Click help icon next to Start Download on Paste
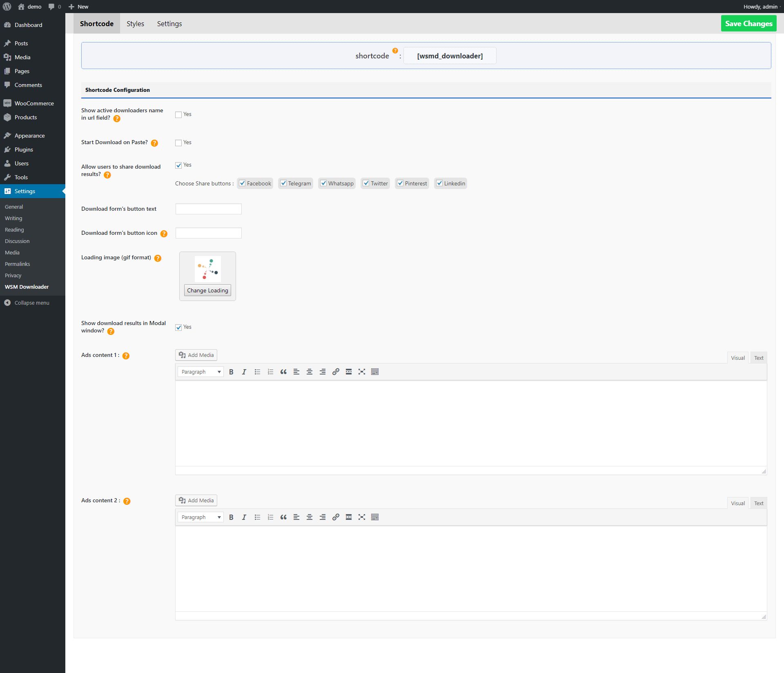Screen dimensions: 784x673 coord(154,143)
